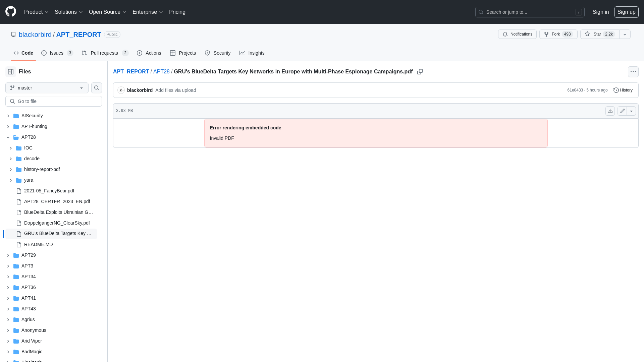Open more edit options dropdown

point(631,111)
